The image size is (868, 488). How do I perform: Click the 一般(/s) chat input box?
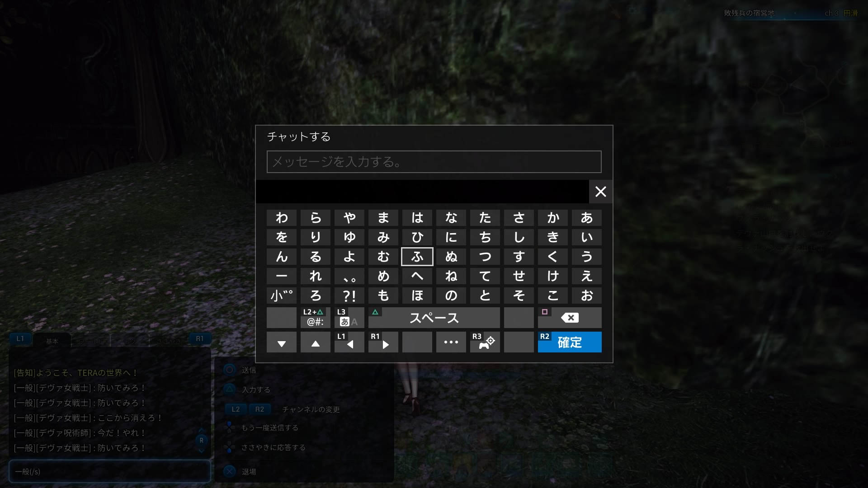point(110,471)
